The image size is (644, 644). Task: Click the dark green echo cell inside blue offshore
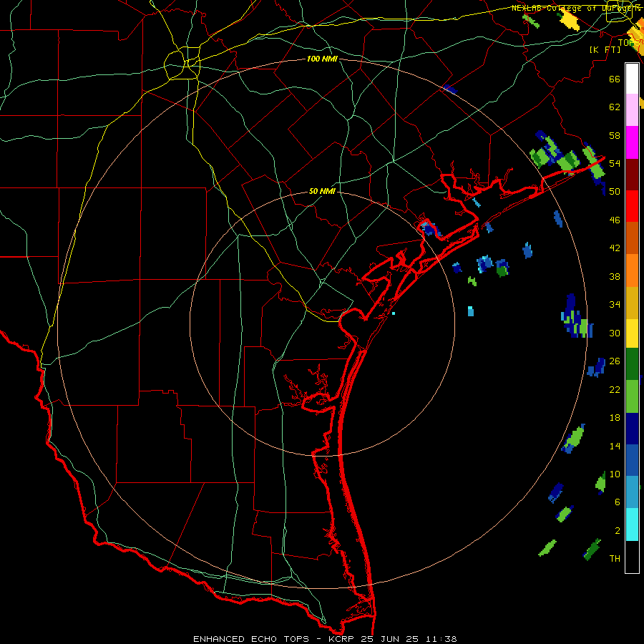[x=502, y=270]
